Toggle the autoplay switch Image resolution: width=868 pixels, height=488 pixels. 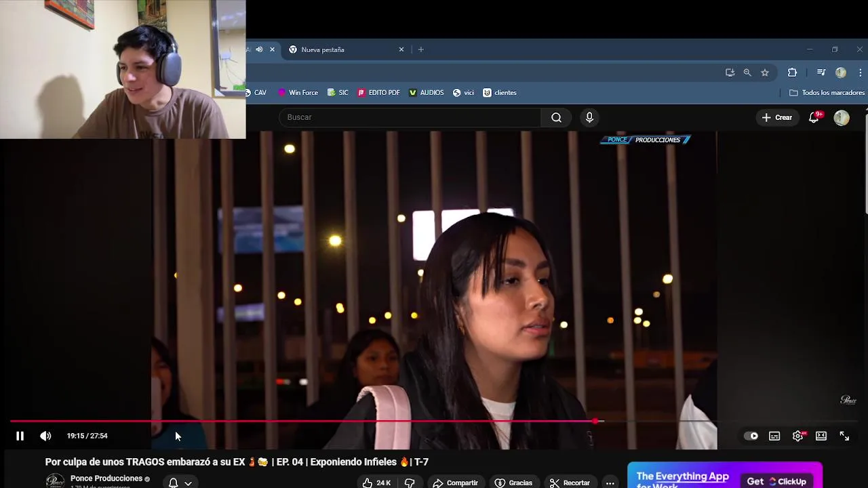(751, 436)
